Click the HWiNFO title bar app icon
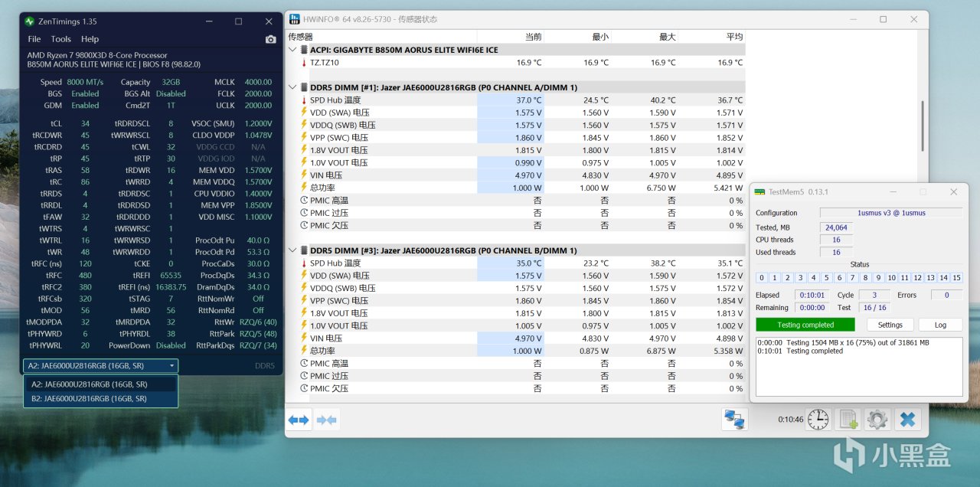Image resolution: width=980 pixels, height=487 pixels. click(294, 18)
